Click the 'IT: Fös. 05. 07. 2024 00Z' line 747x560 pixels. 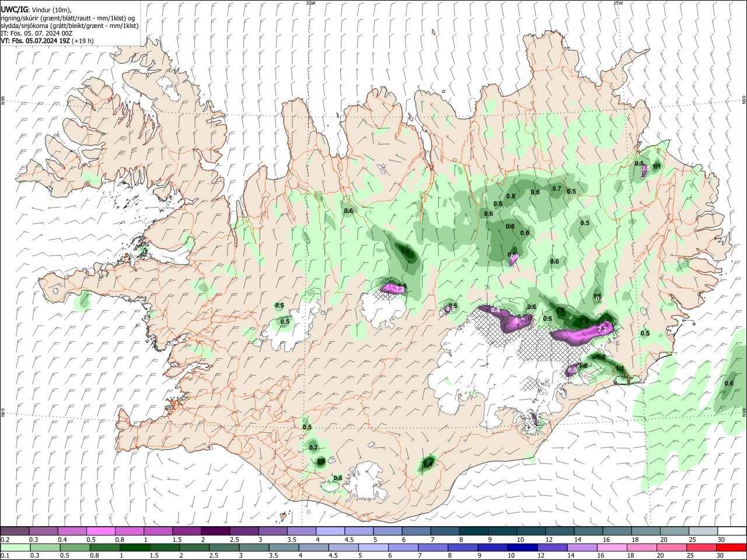(37, 33)
